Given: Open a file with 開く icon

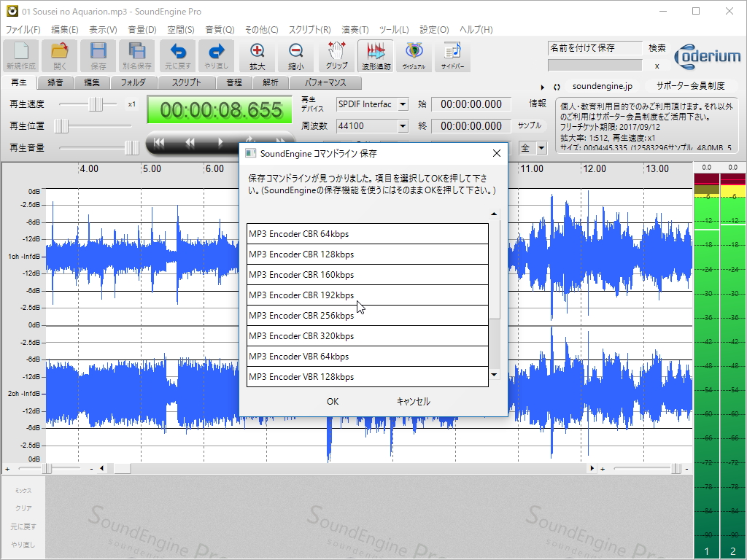Looking at the screenshot, I should point(60,55).
